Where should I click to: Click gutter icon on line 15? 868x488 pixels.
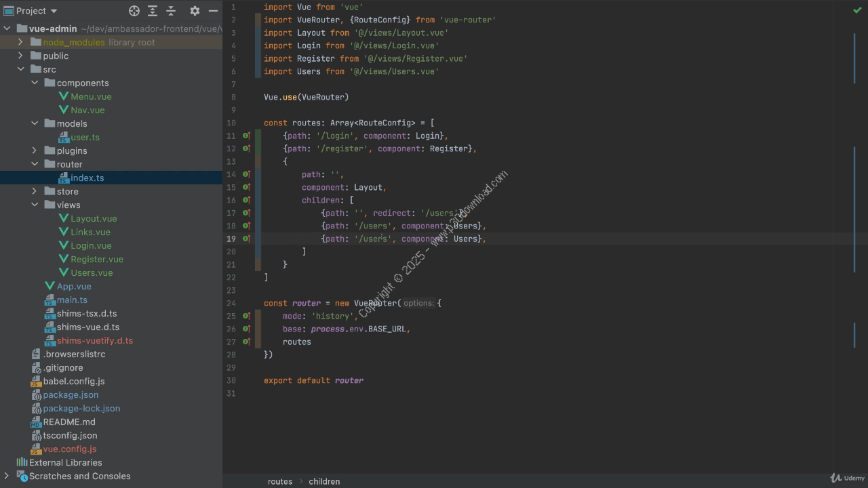[x=247, y=187]
